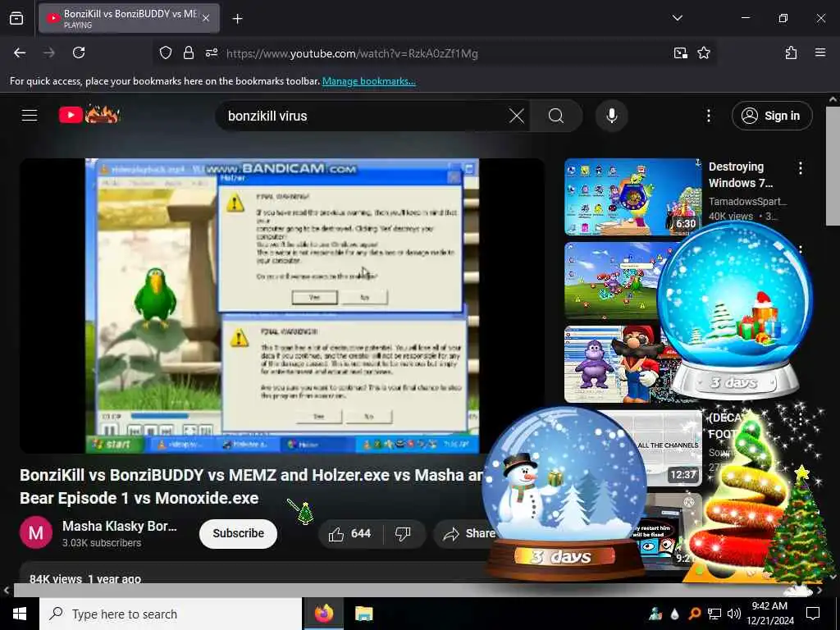Open options for Destroying Windows 7 video
Viewport: 840px width, 630px height.
point(801,168)
